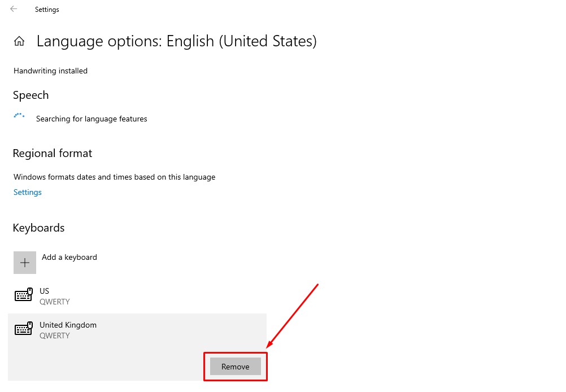
Task: Remove the United Kingdom keyboard
Action: tap(236, 367)
